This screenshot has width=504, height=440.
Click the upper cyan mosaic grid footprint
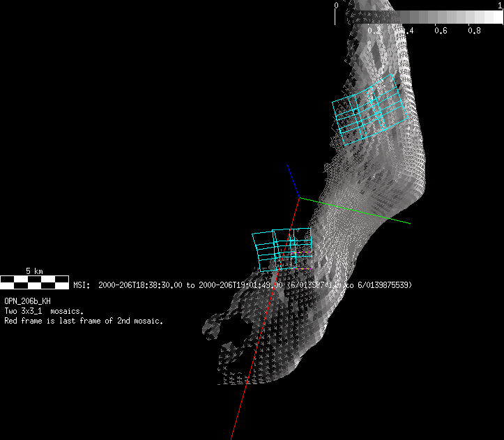tap(369, 112)
